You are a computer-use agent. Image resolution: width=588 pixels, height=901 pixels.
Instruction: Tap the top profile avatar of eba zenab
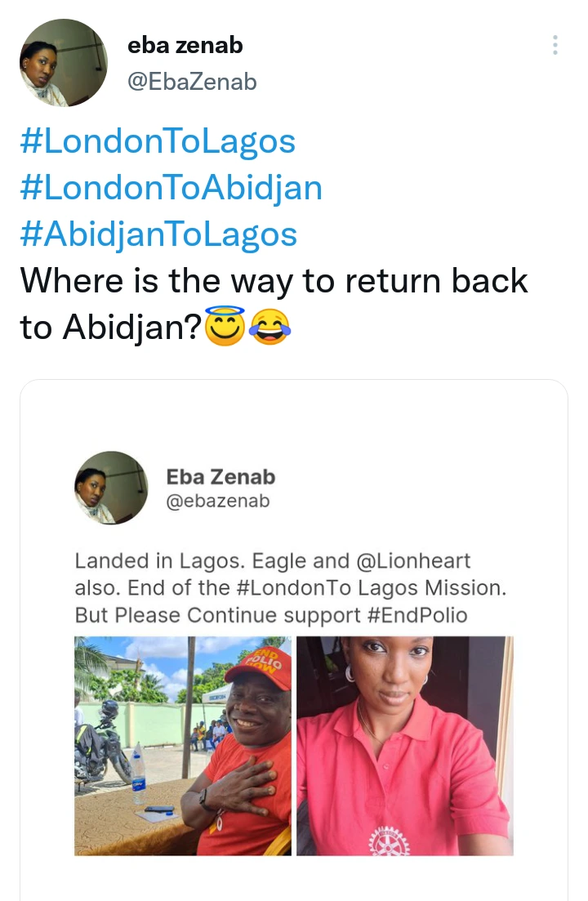click(x=63, y=63)
